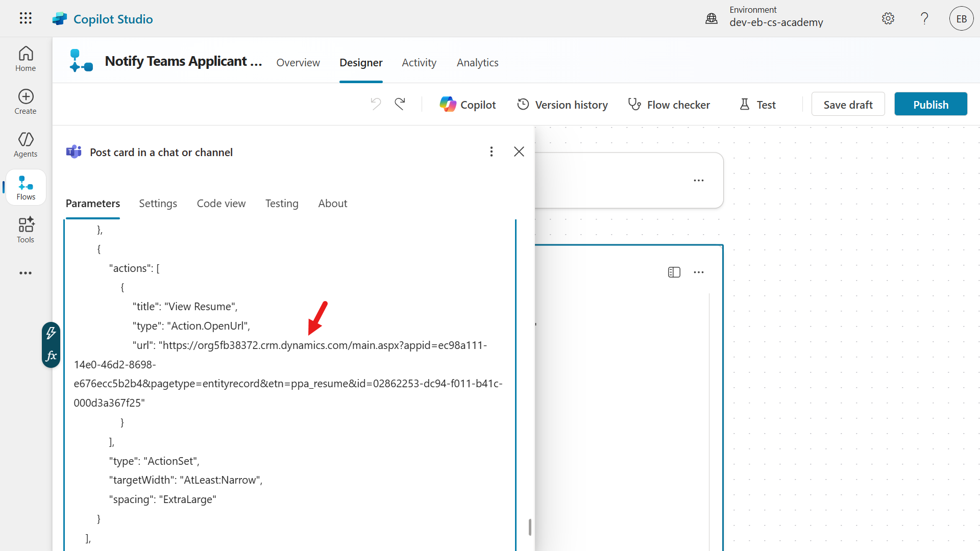Viewport: 980px width, 551px height.
Task: Open ellipsis menu on upper flow card
Action: click(x=698, y=181)
